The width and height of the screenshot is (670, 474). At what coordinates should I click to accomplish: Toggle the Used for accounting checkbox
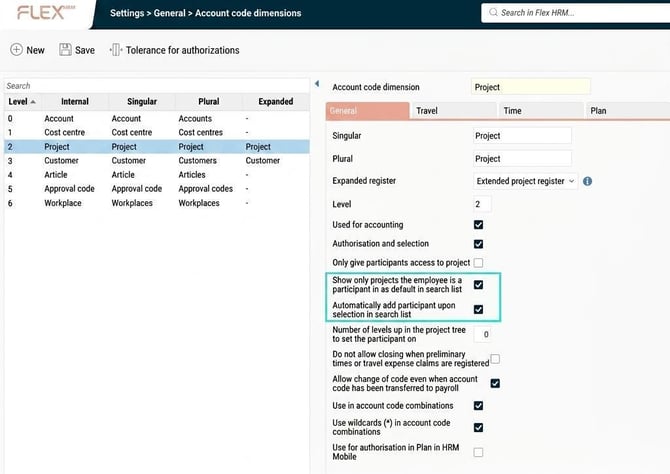click(x=479, y=225)
